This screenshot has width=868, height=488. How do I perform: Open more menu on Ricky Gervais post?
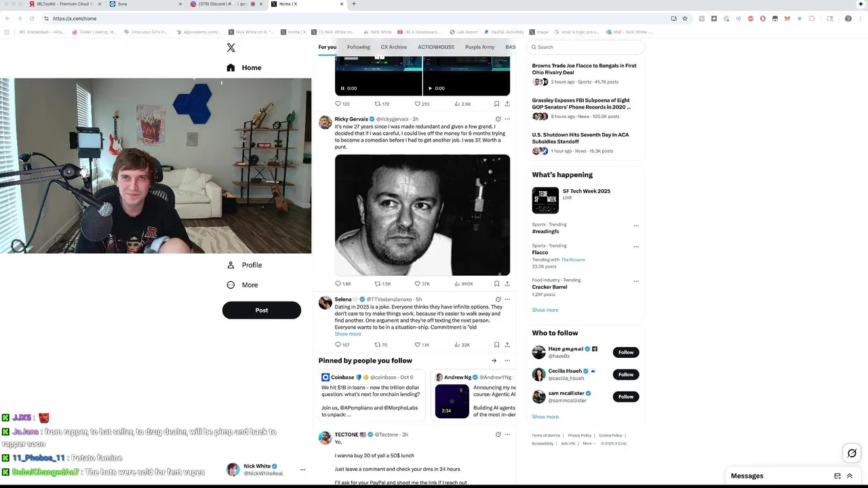(507, 119)
